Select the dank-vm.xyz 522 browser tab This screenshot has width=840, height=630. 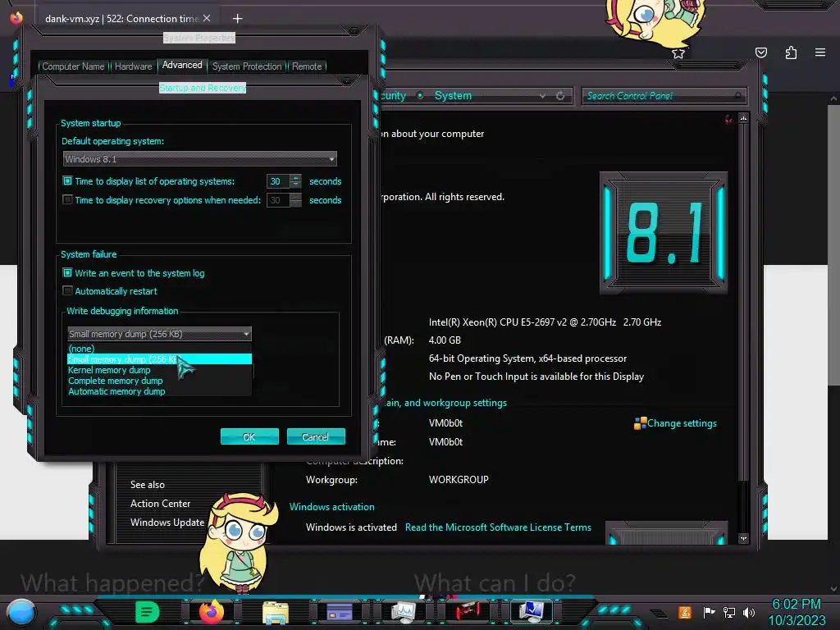coord(126,19)
